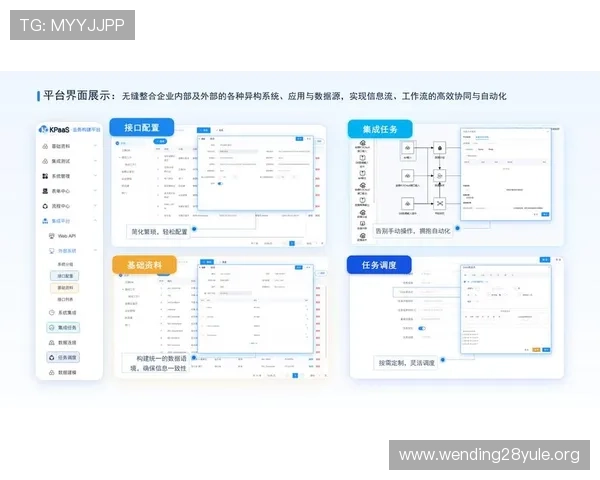This screenshot has height=480, width=600.
Task: Expand the top-level 基础资料 menu chevron
Action: point(95,146)
